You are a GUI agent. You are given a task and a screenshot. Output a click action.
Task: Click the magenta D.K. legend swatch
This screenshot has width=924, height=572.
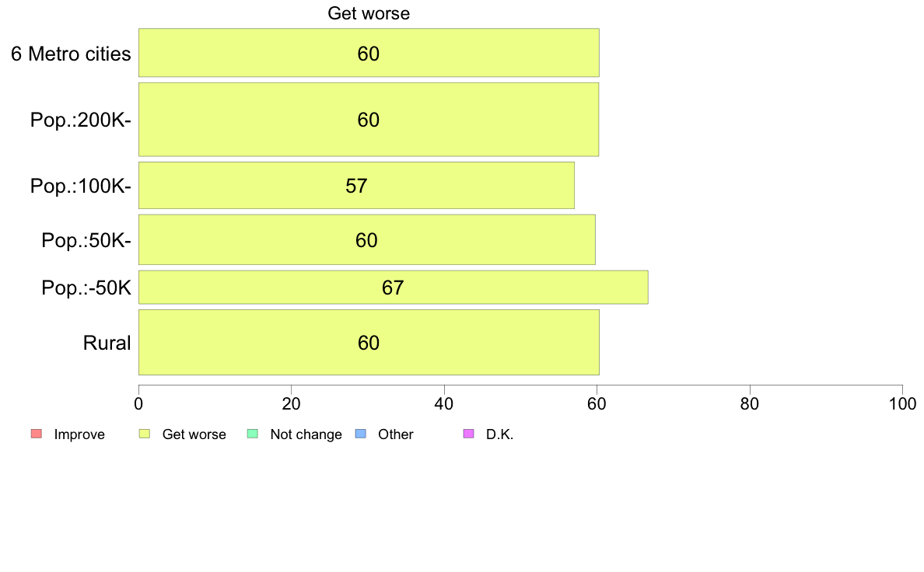pos(468,434)
